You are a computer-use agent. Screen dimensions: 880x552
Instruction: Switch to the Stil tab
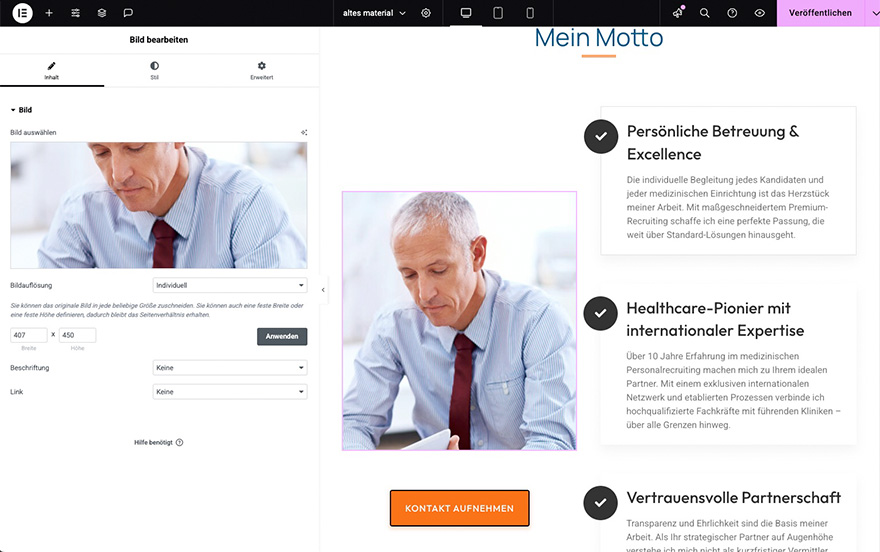(x=154, y=71)
